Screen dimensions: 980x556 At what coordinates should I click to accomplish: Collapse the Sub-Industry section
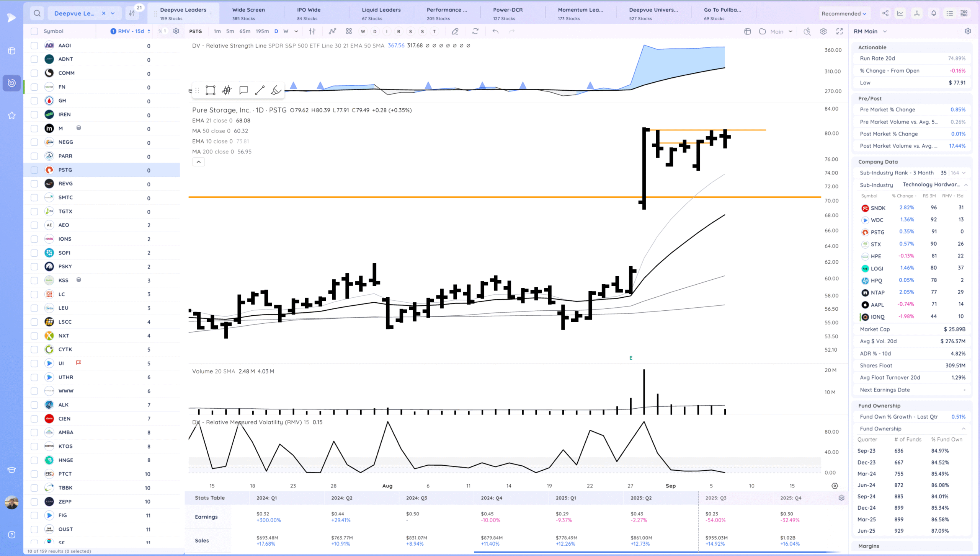[966, 185]
